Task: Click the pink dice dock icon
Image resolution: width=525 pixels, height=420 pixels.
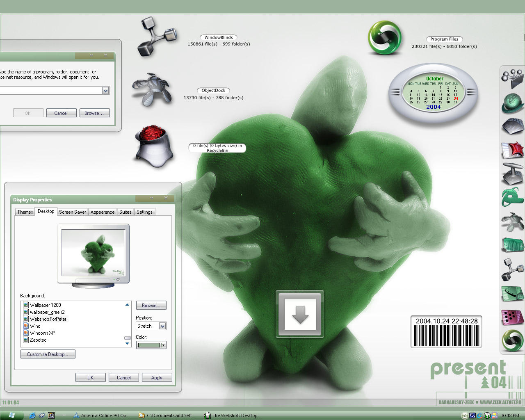Action: (513, 317)
